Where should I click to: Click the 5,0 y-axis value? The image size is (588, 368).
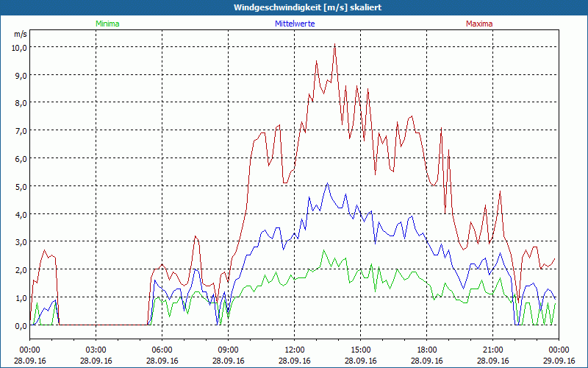pos(21,186)
